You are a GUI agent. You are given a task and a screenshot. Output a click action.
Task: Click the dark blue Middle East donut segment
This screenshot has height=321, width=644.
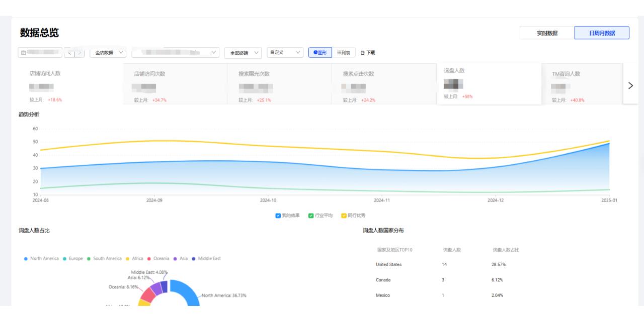[x=164, y=286]
